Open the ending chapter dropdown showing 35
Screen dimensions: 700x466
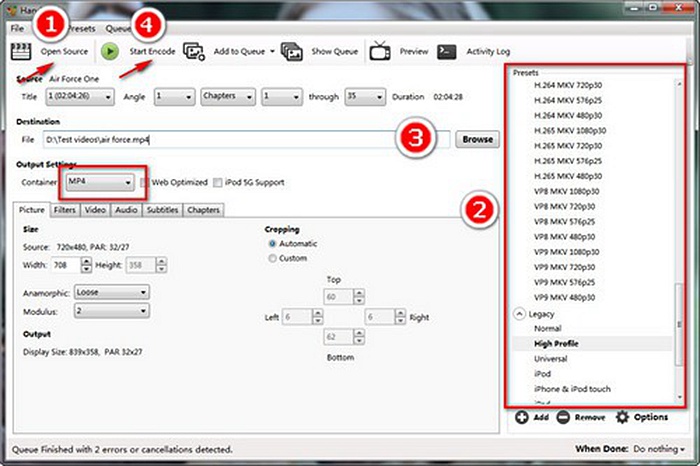point(365,96)
